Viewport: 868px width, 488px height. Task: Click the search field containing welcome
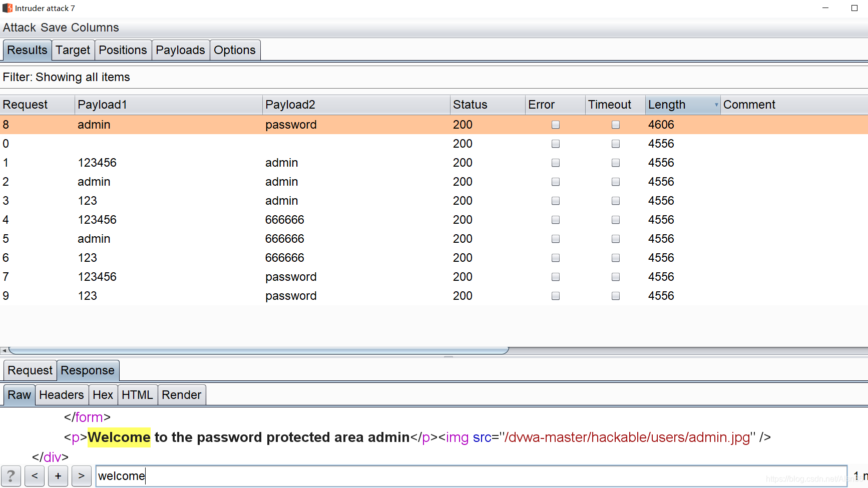point(471,476)
